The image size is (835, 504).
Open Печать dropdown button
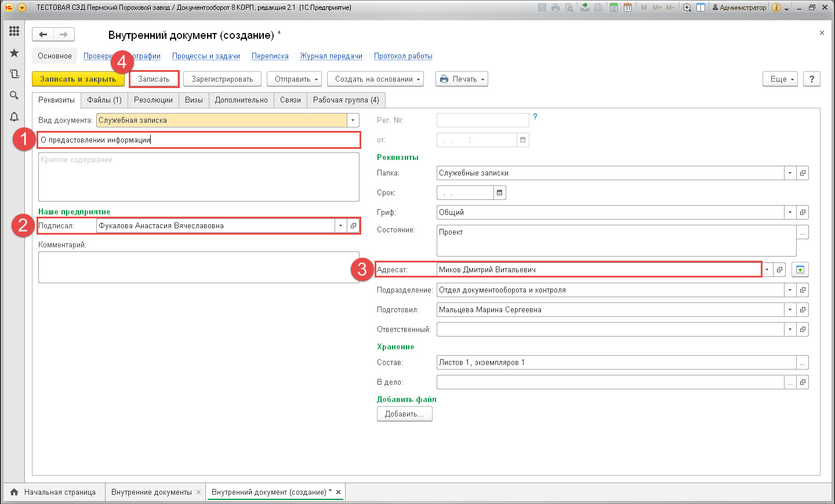(x=462, y=79)
